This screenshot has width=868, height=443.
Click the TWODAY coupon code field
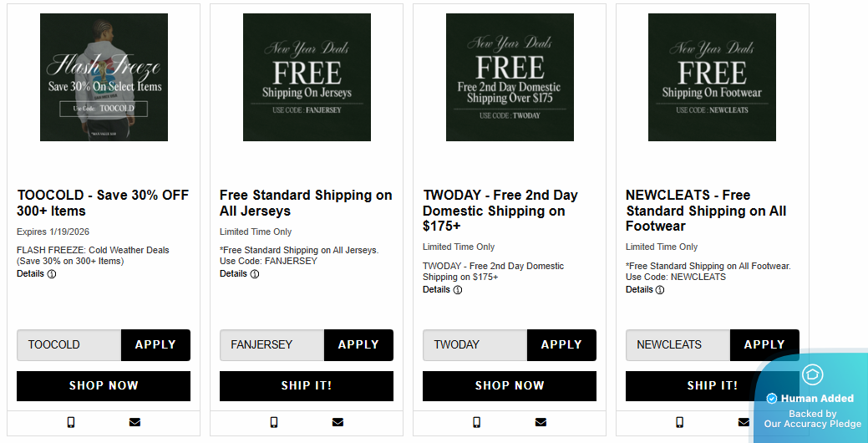(475, 344)
